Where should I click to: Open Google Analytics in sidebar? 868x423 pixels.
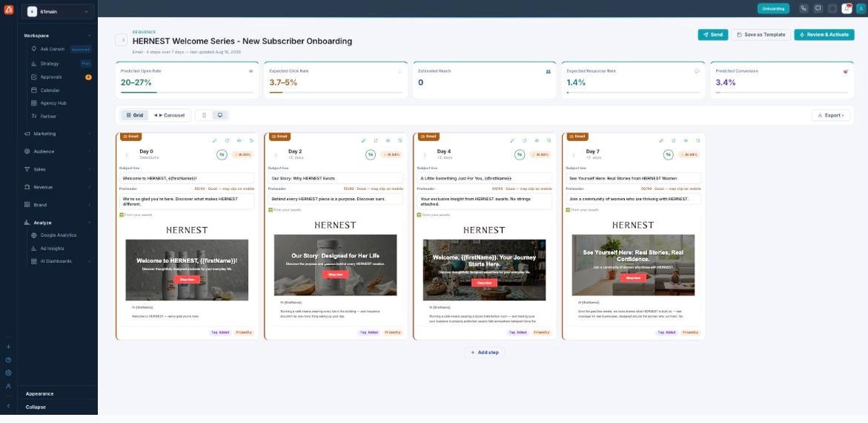tap(61, 235)
